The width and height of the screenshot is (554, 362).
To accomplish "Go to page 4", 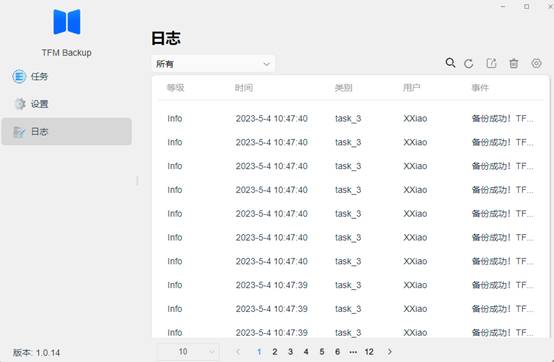I will 306,352.
